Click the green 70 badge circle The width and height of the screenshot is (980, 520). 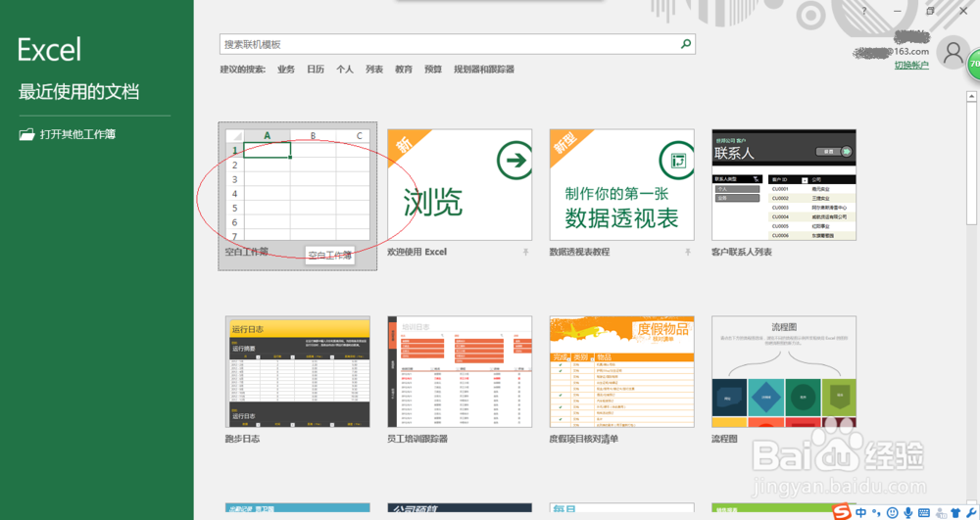[x=974, y=65]
